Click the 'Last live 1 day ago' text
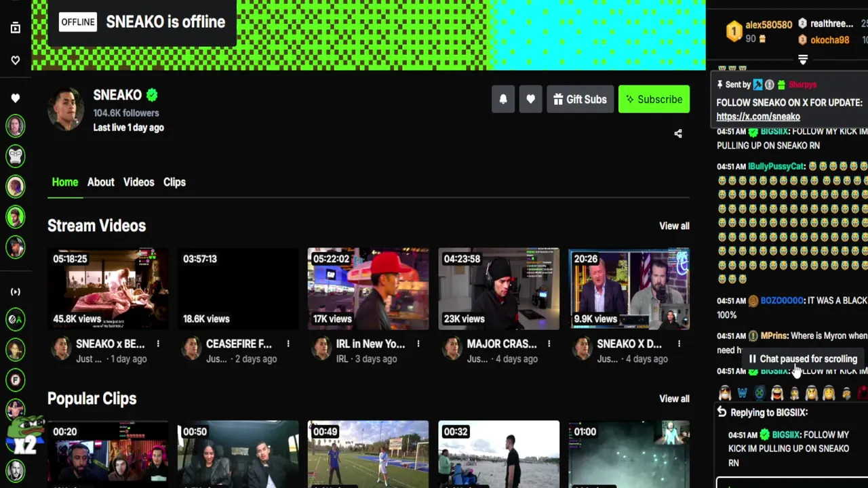This screenshot has width=868, height=488. click(129, 127)
